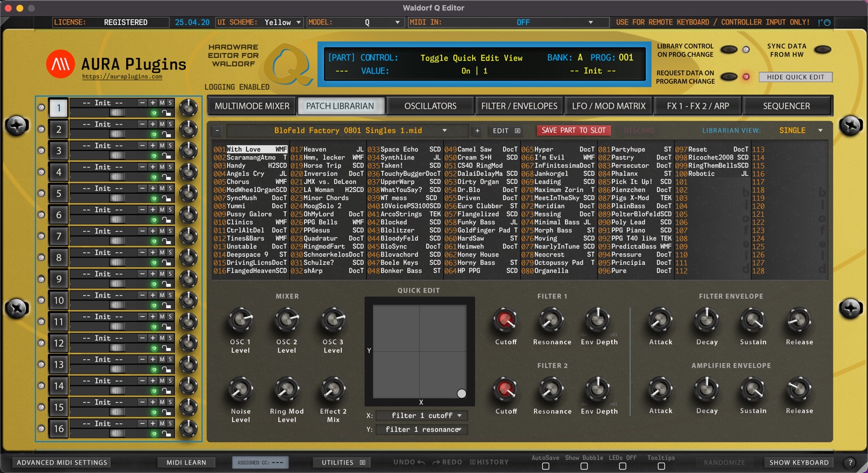Open the Blofeld Factory bank file dropdown
This screenshot has width=868, height=473.
tap(347, 131)
